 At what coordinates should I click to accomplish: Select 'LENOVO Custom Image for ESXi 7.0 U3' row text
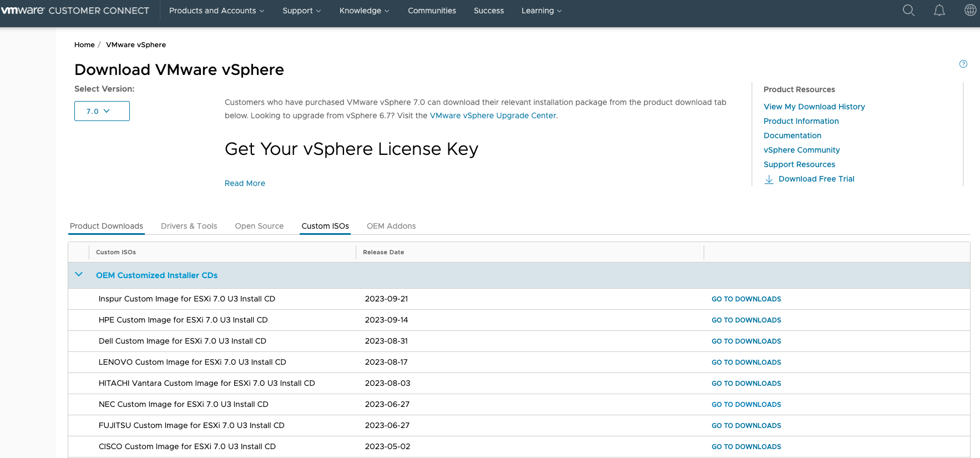pyautogui.click(x=193, y=362)
